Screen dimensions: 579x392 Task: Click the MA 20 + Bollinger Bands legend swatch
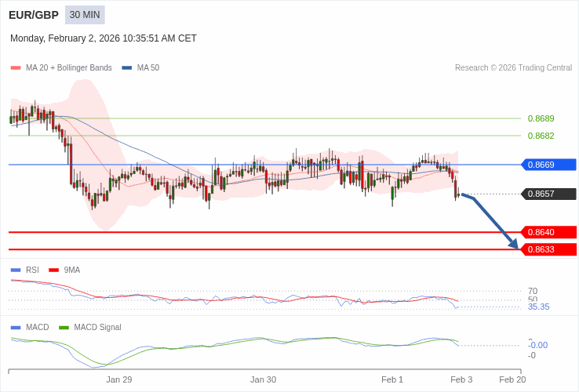click(16, 68)
